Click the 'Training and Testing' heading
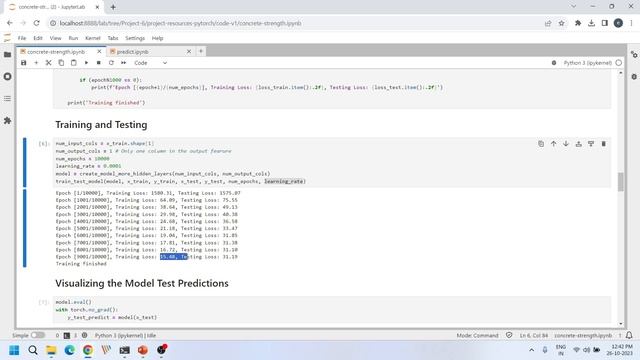 (x=101, y=124)
